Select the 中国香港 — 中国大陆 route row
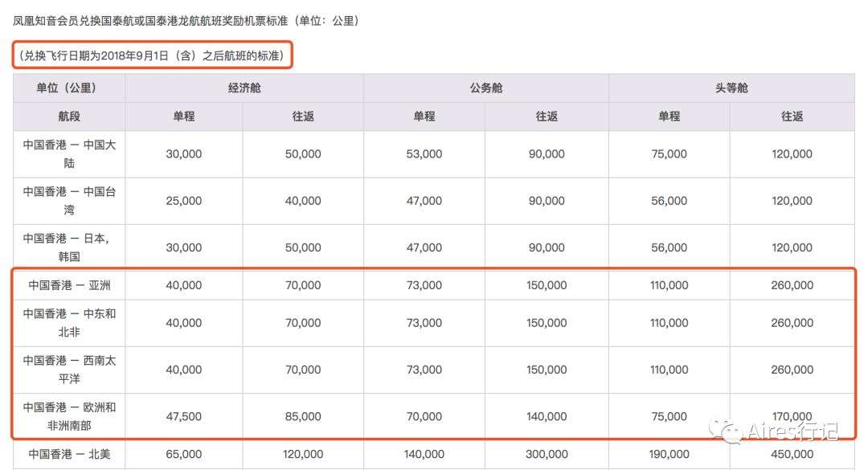Viewport: 868px width, 470px height. (69, 154)
